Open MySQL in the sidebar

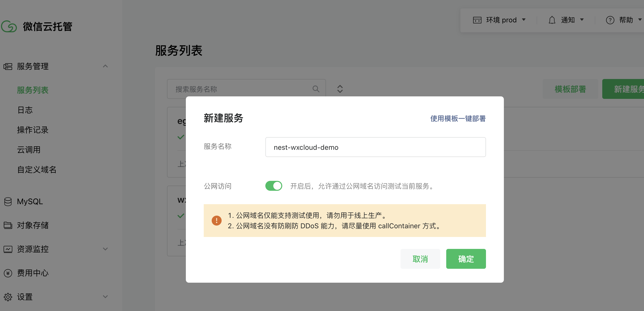(x=30, y=201)
